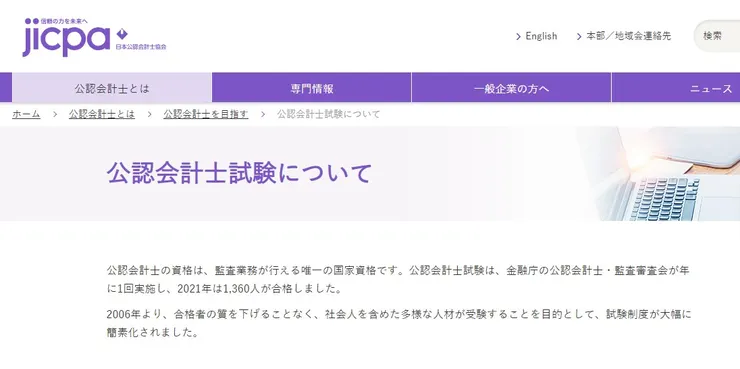The image size is (740, 369).
Task: Open 公認会計士とは breadcrumb link
Action: pyautogui.click(x=102, y=114)
